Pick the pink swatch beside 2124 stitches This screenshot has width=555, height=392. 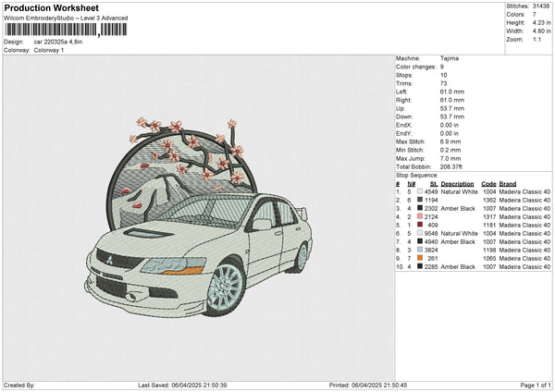coord(420,216)
